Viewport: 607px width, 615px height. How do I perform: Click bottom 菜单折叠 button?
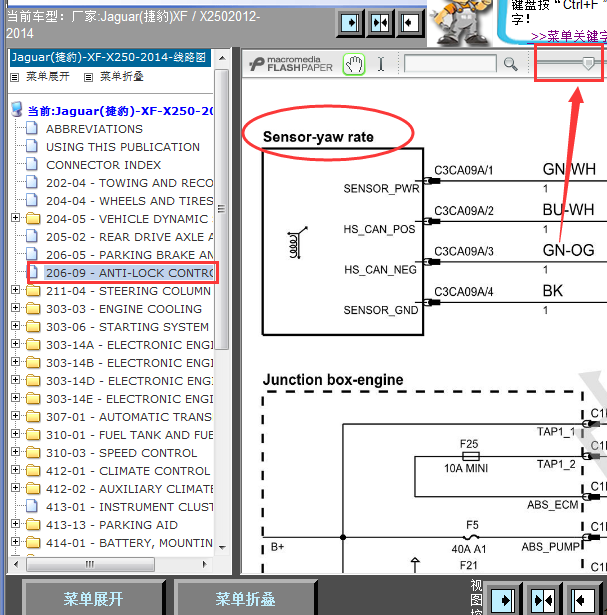(x=245, y=599)
